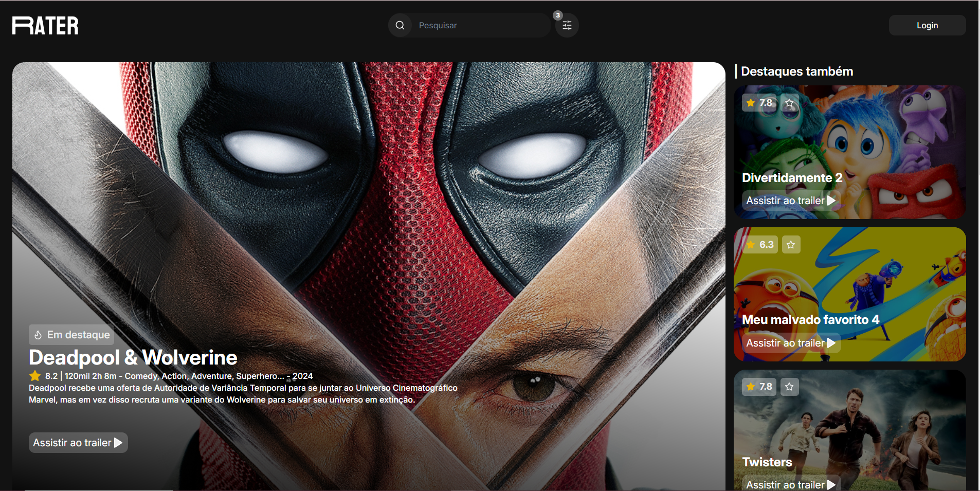The image size is (980, 491).
Task: Open the Deadpool & Wolverine title
Action: (133, 357)
